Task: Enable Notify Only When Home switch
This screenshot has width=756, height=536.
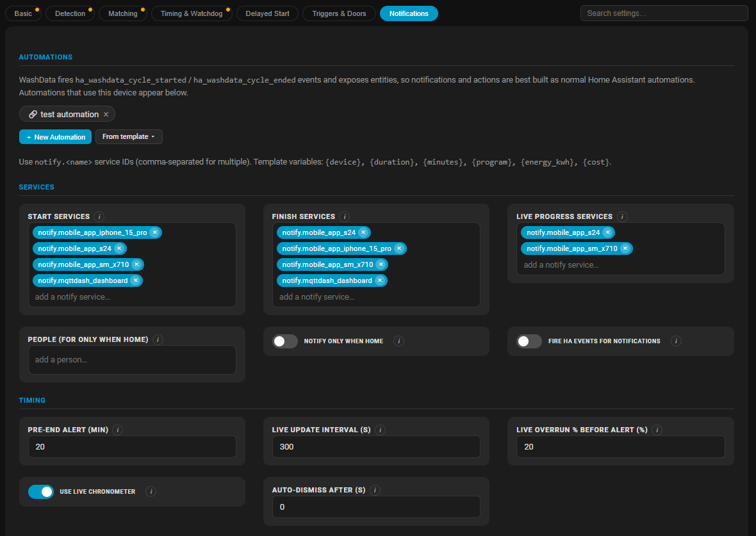Action: coord(285,341)
